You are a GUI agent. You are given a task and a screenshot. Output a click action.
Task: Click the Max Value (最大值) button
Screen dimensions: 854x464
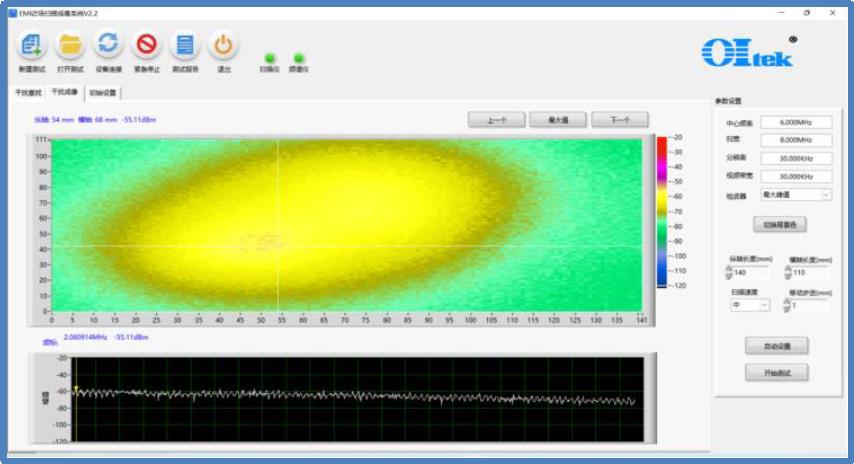pos(558,120)
